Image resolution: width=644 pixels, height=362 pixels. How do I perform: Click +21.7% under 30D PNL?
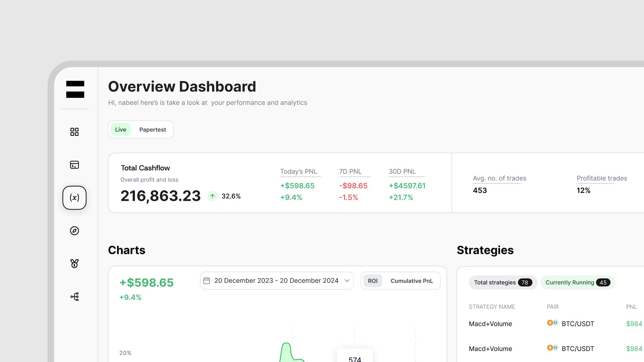[401, 198]
